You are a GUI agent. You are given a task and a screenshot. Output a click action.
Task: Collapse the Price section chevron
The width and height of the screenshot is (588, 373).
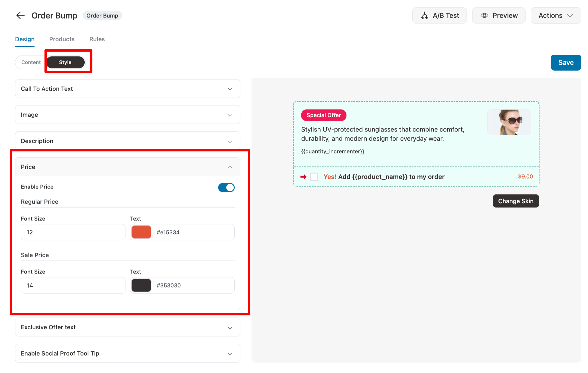tap(230, 167)
